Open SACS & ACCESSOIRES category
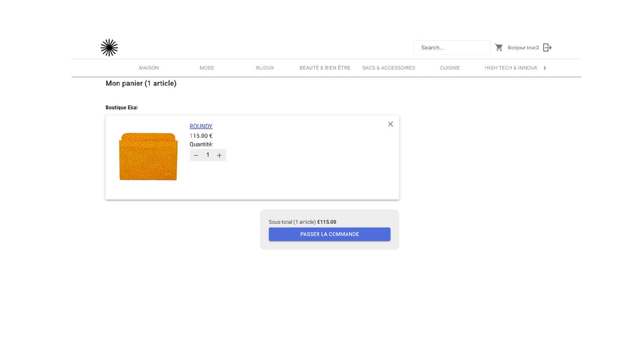Viewport: 644px width, 362px height. [x=389, y=68]
